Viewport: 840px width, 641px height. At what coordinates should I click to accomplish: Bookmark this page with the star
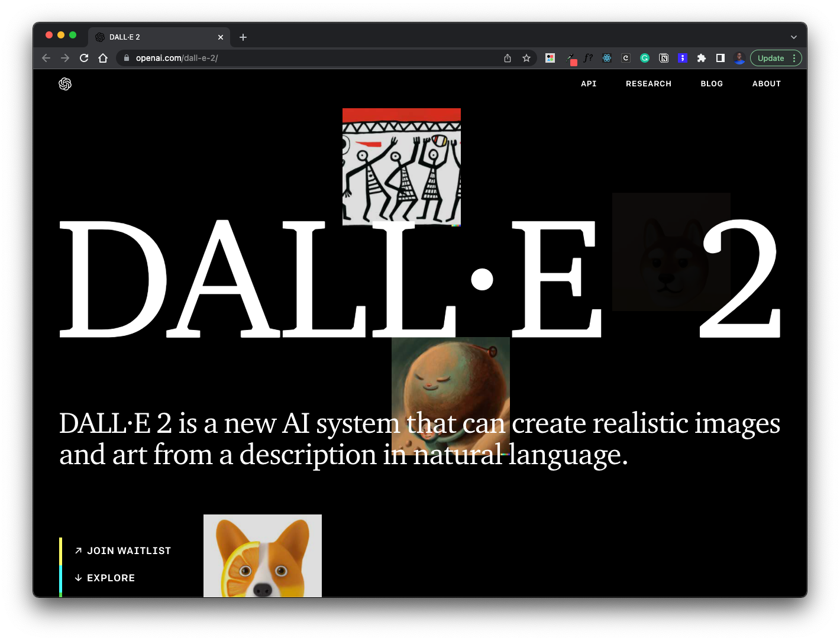pos(526,58)
